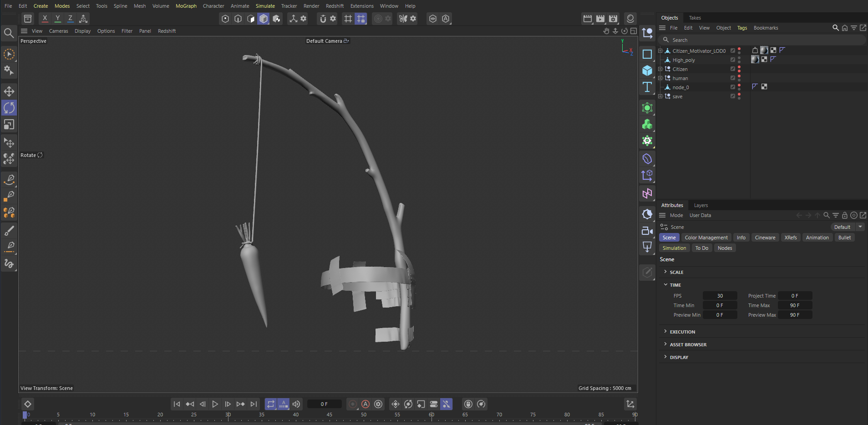This screenshot has width=868, height=425.
Task: Open the Default layout dropdown
Action: [847, 227]
